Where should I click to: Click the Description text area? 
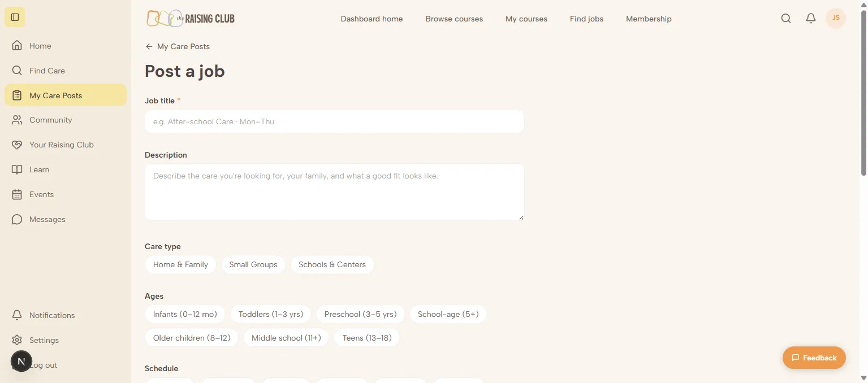point(334,192)
